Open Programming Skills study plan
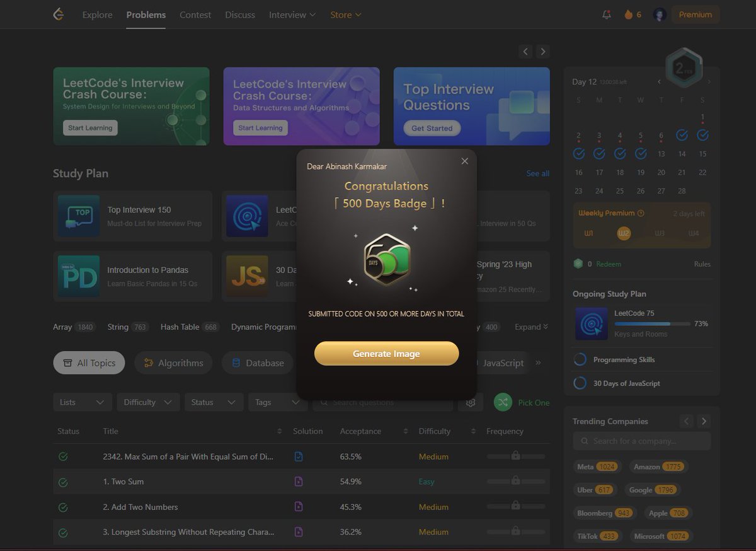 [x=624, y=359]
